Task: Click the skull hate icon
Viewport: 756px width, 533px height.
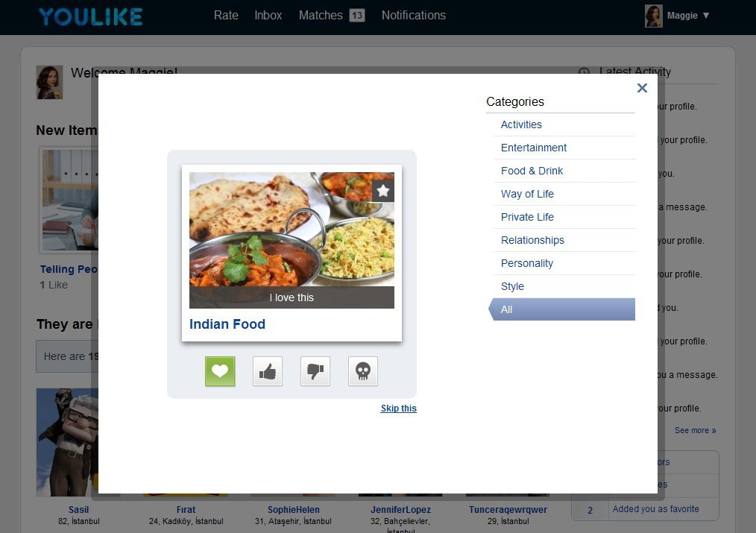Action: pos(363,371)
